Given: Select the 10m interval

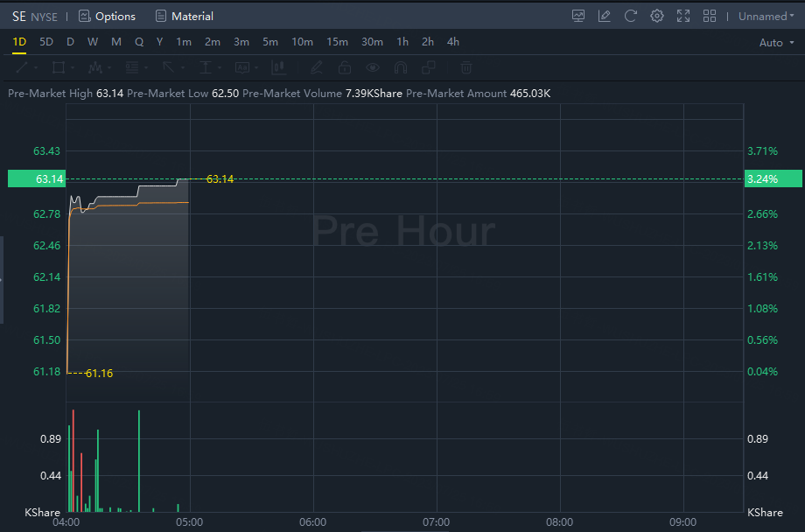Looking at the screenshot, I should [303, 42].
